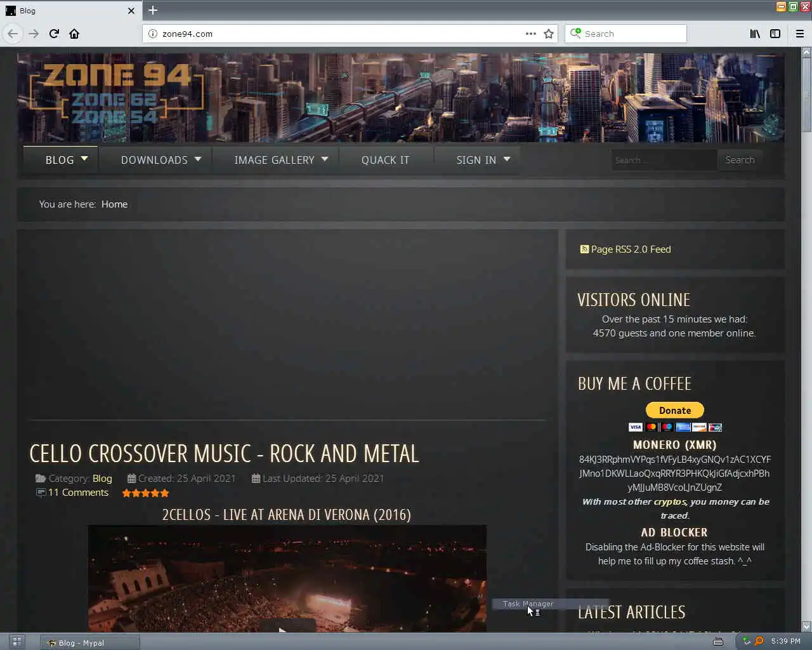Click the RSS feed icon

click(x=584, y=249)
